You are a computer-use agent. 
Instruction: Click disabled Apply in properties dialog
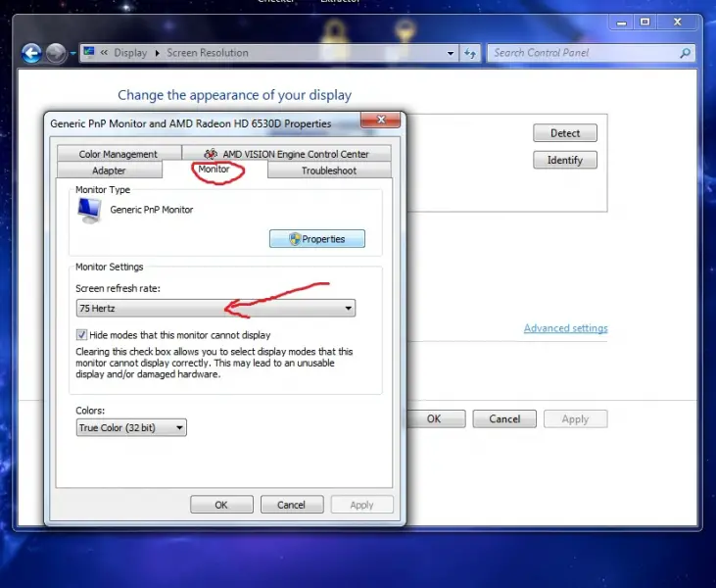[x=361, y=505]
